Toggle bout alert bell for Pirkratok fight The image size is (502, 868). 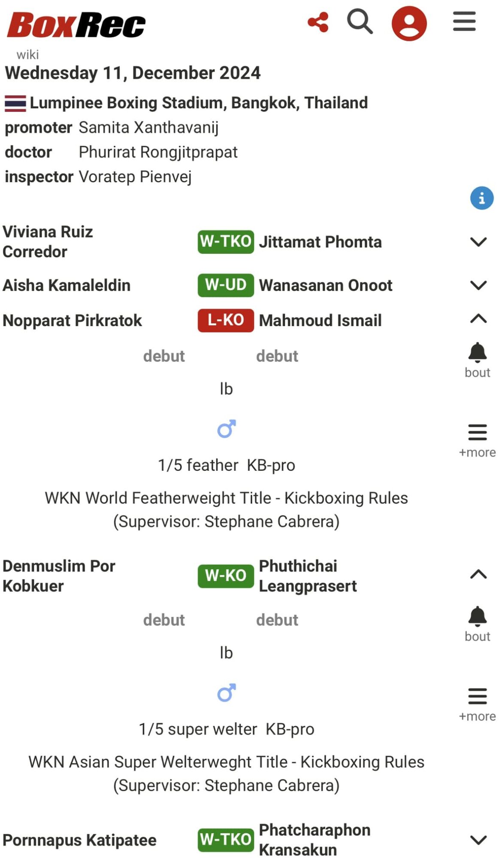(477, 353)
